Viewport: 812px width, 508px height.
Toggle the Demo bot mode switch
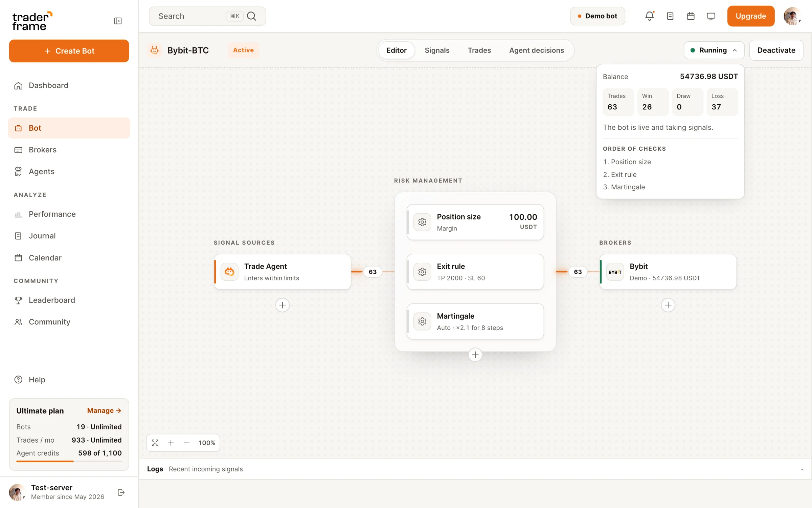click(597, 16)
